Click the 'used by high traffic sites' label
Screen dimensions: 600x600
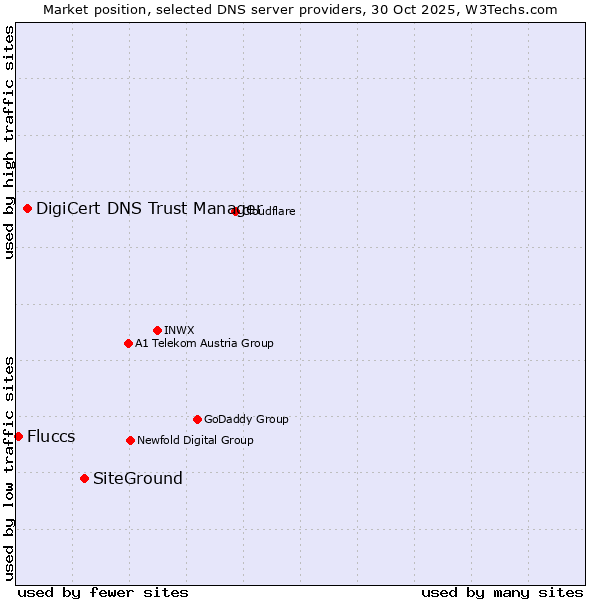[x=9, y=142]
